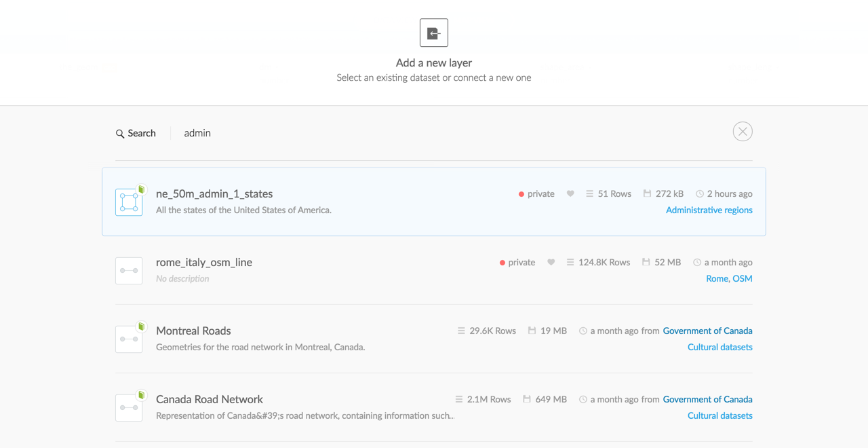Click the line geometry icon for rome_italy_osm_line
The height and width of the screenshot is (448, 868).
coord(128,270)
